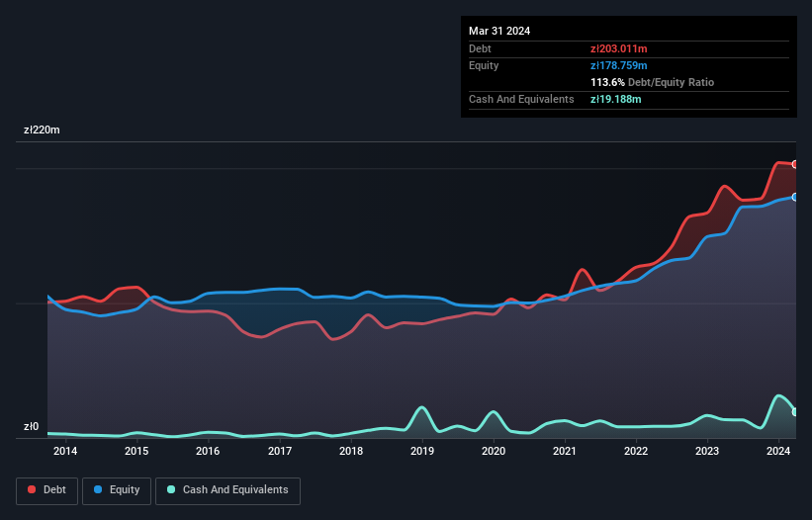The image size is (812, 520).
Task: Click the 2017 x-axis label
Action: [x=280, y=451]
